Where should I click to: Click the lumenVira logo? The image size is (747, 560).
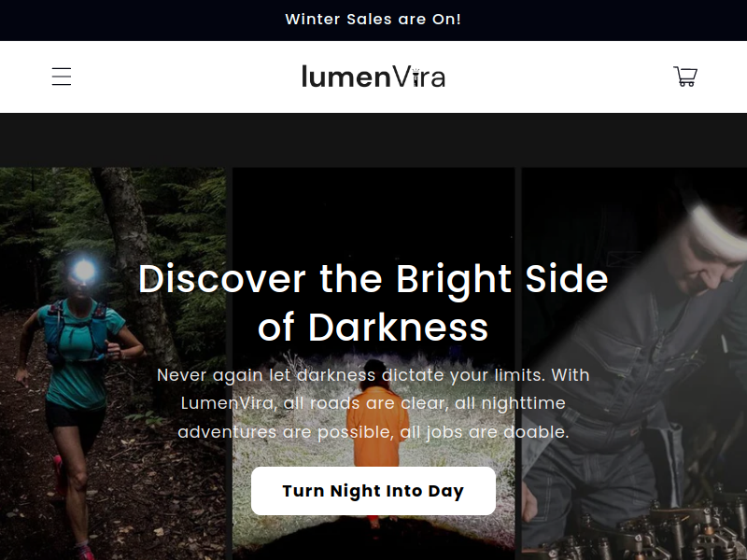[373, 77]
